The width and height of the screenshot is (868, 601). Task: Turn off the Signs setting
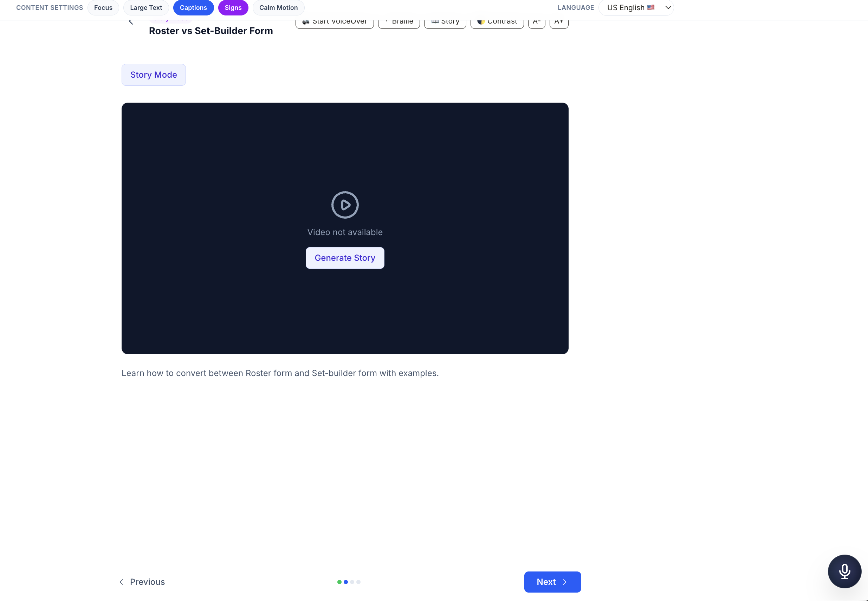coord(233,7)
